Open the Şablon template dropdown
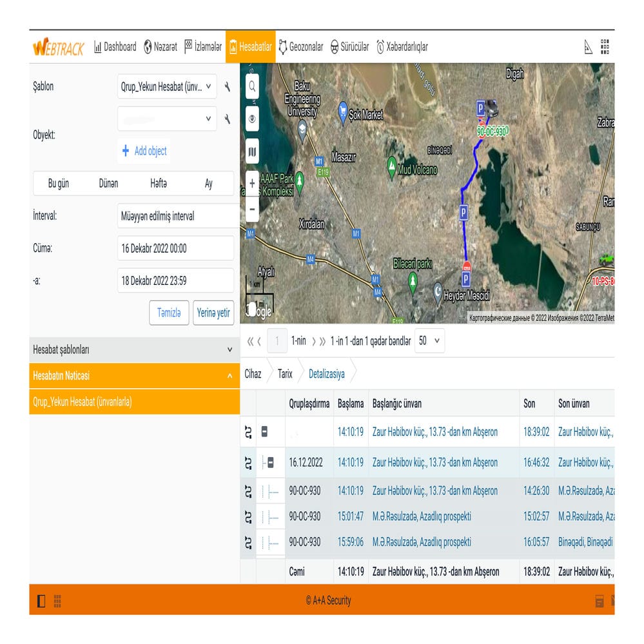This screenshot has height=644, width=644. [x=167, y=86]
